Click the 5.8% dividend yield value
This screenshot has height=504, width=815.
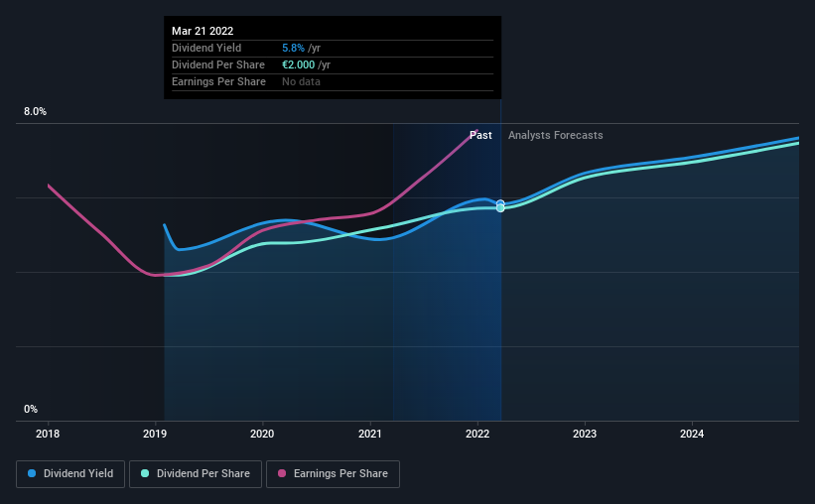pos(293,48)
